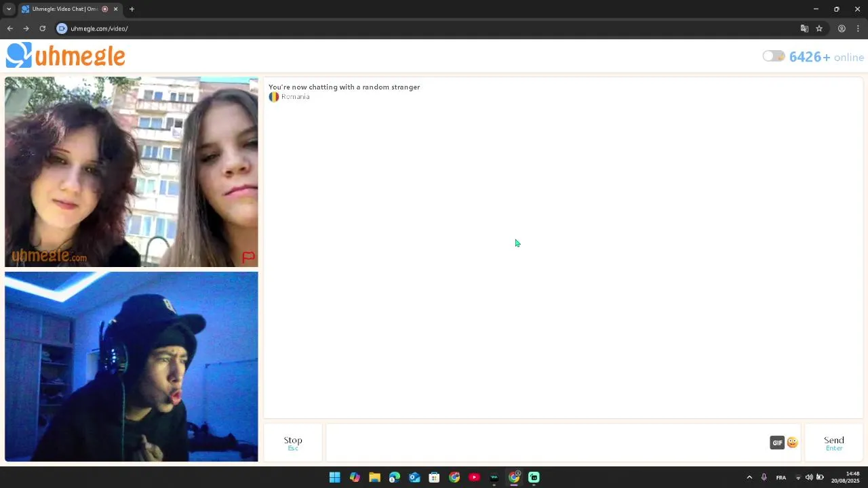Viewport: 868px width, 488px height.
Task: Open the Windows Start menu
Action: (x=334, y=477)
